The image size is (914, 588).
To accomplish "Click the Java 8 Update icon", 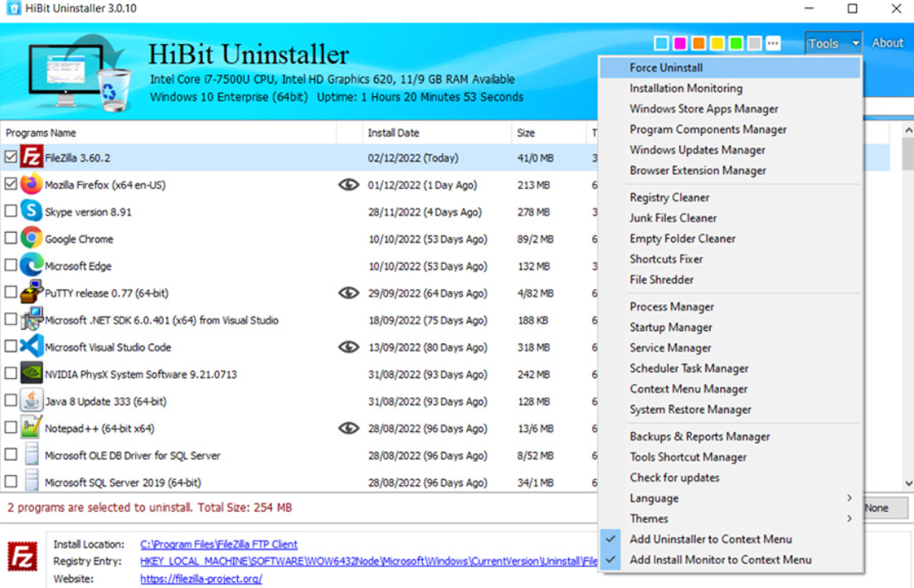I will point(32,401).
